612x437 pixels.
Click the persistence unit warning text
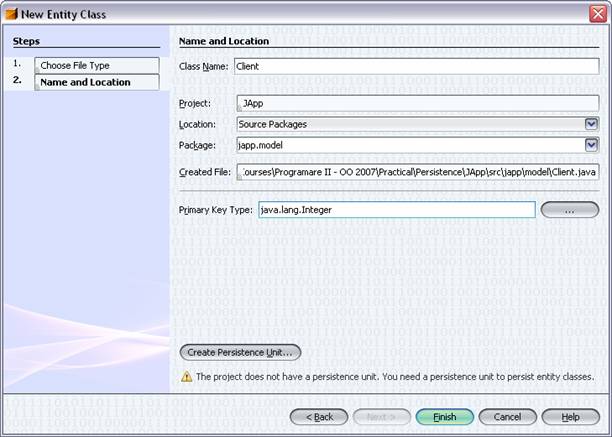tap(395, 377)
